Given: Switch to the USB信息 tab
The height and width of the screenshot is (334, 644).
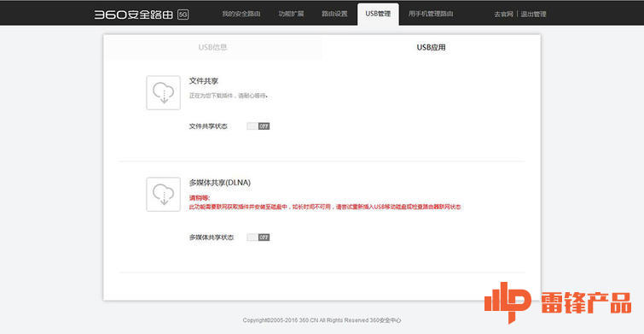Looking at the screenshot, I should (x=212, y=47).
